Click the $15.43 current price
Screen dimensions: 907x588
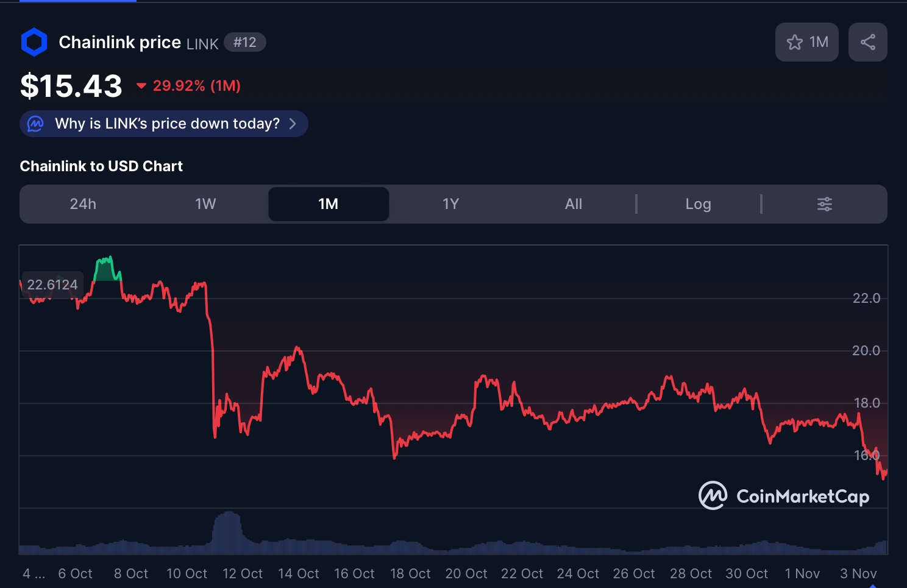(x=71, y=86)
